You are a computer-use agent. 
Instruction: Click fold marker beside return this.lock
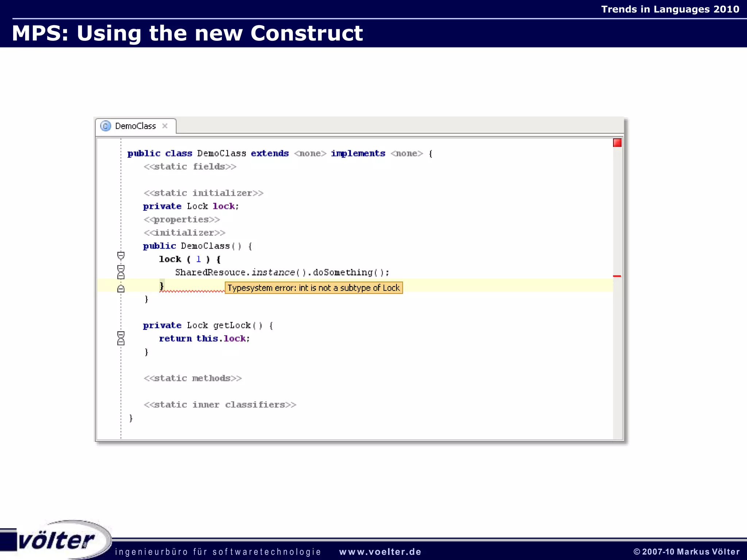121,338
